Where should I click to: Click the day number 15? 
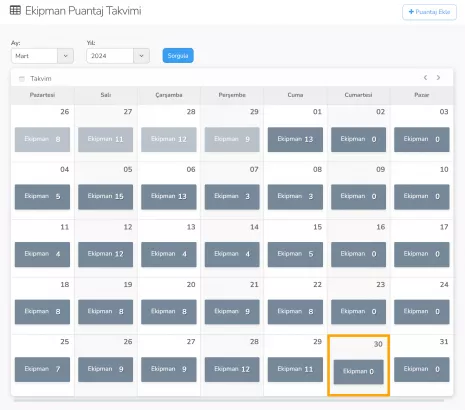(317, 227)
